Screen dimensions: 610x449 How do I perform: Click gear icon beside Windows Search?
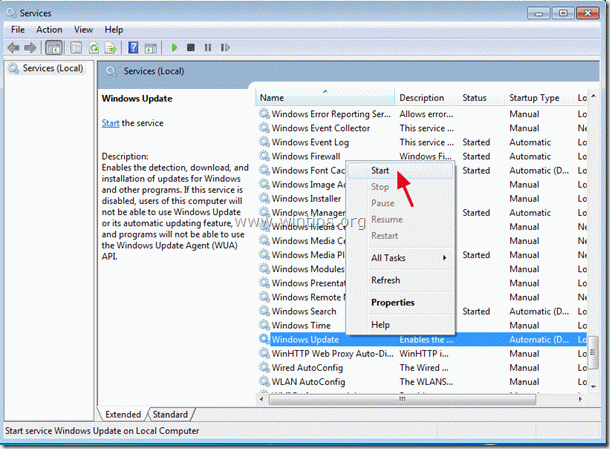tap(264, 311)
